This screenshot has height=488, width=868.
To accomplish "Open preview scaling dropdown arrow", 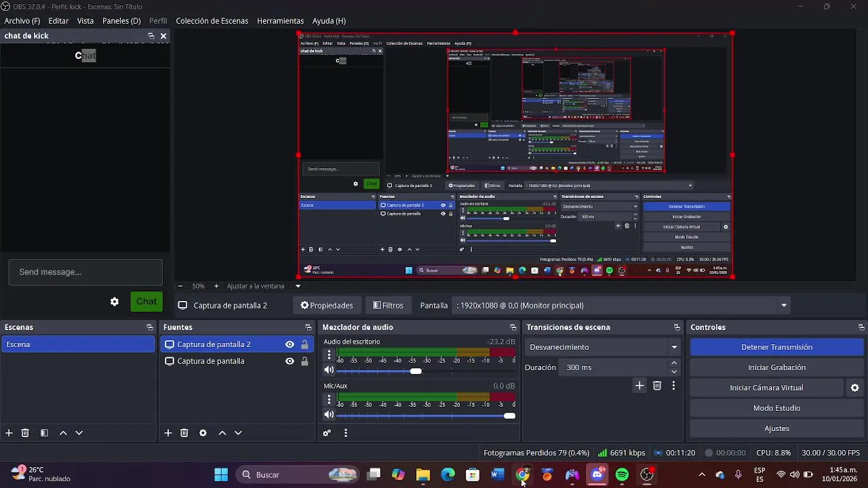I will pyautogui.click(x=298, y=286).
